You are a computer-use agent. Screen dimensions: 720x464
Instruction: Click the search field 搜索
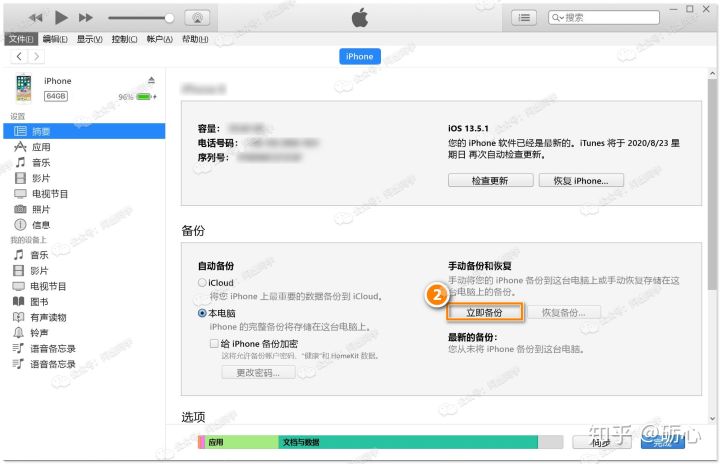603,17
